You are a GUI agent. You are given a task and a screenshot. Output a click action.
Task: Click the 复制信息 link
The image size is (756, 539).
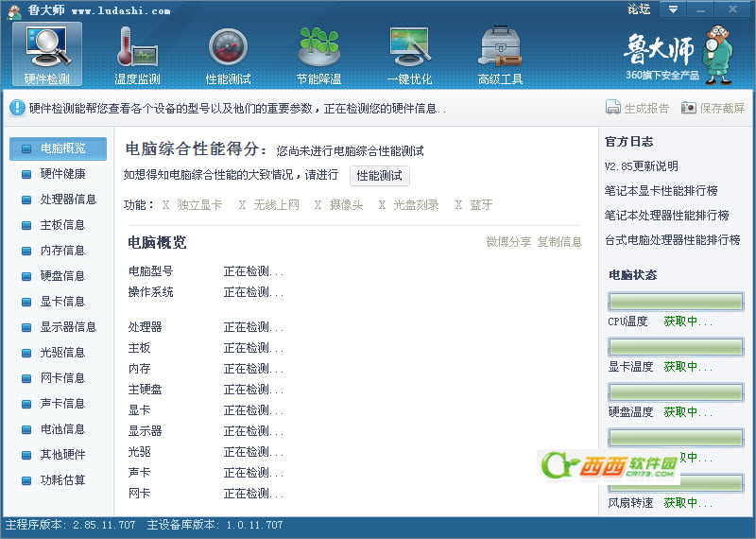tap(559, 242)
